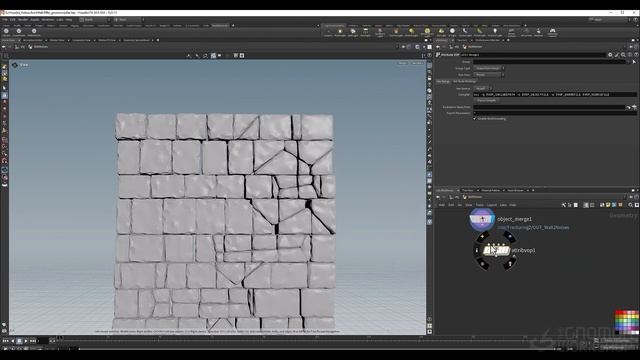The width and height of the screenshot is (640, 360).
Task: Open node help icon in parameter pane
Action: coord(636,55)
